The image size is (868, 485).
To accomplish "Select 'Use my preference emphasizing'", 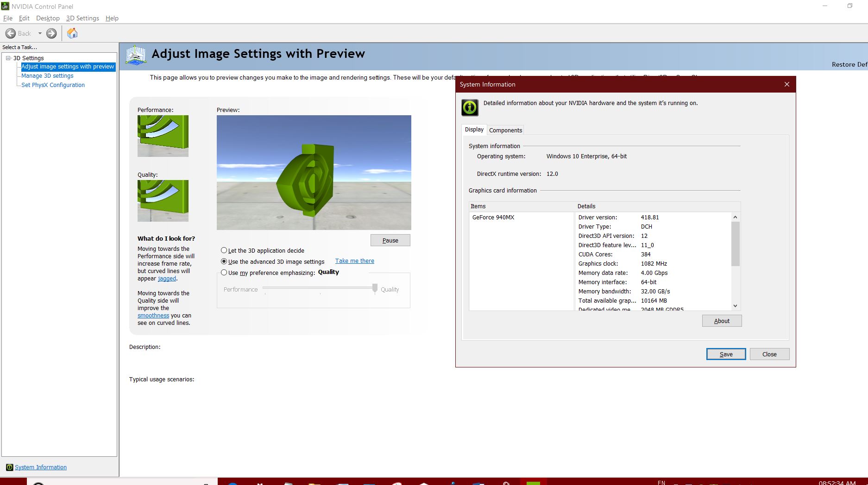I will [224, 273].
